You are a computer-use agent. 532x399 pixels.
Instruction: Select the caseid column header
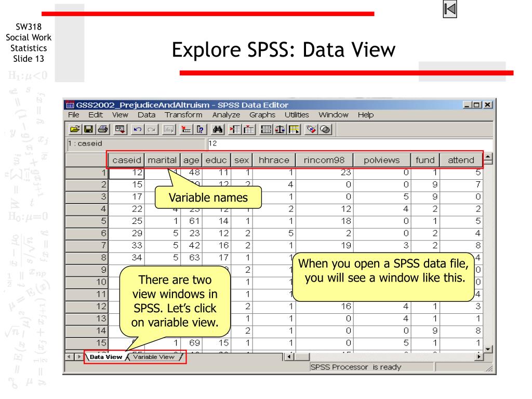(x=127, y=160)
